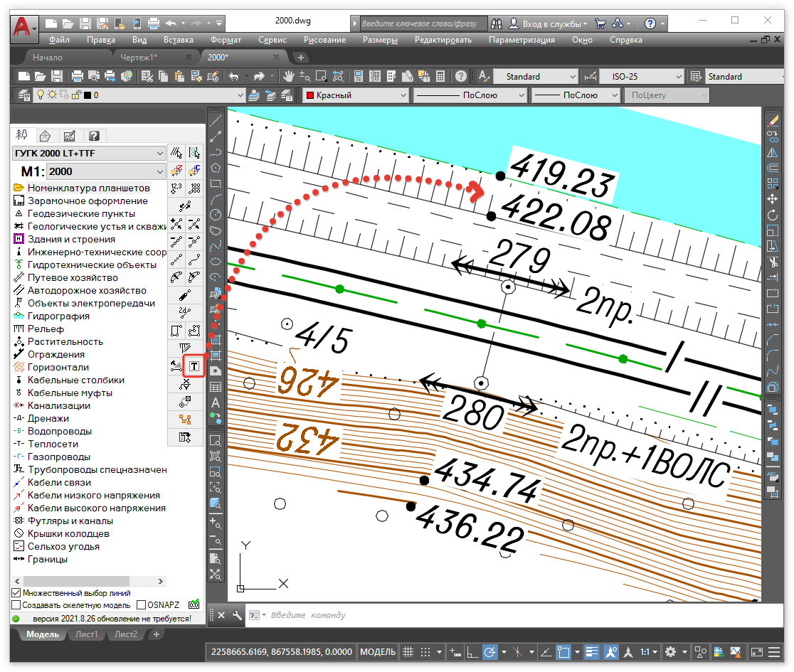Tick the OSNAPZ checkbox

pyautogui.click(x=141, y=605)
